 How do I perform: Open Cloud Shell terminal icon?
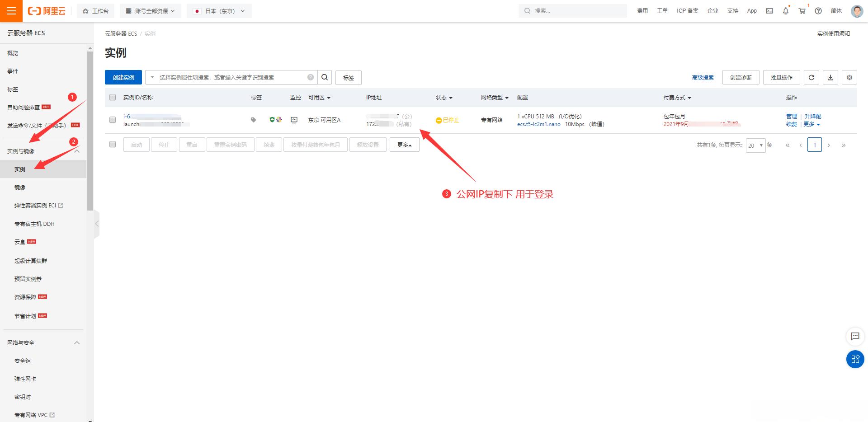click(769, 11)
